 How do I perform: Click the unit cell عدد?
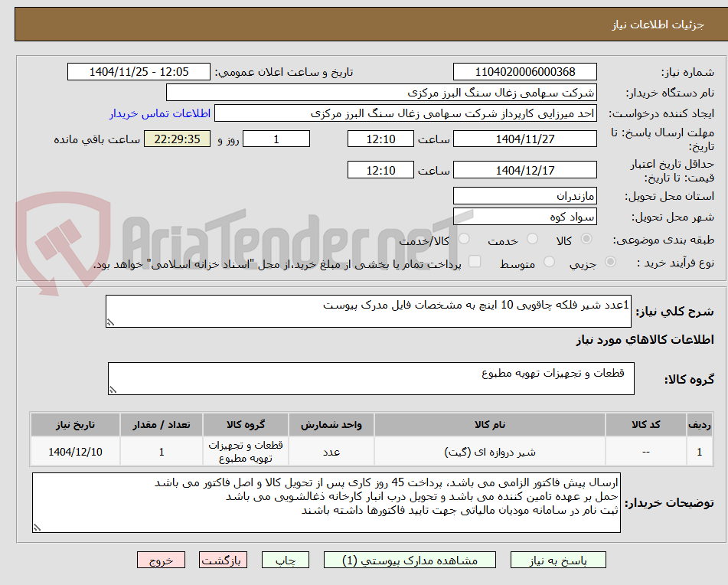click(331, 452)
